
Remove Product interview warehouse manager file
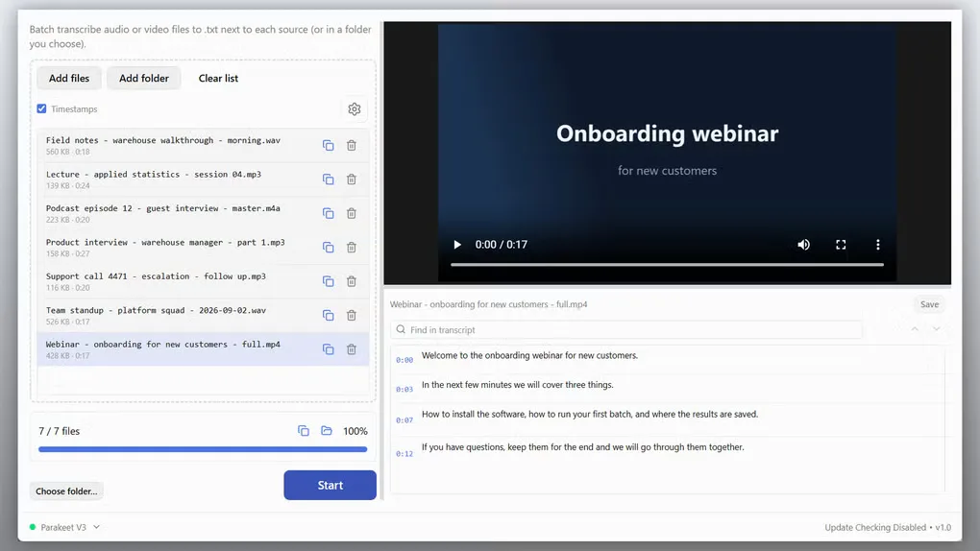(352, 248)
